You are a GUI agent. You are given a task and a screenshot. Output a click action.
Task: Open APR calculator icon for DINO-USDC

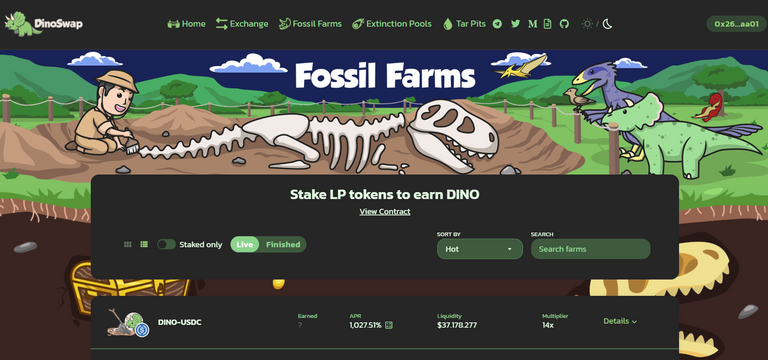point(389,325)
